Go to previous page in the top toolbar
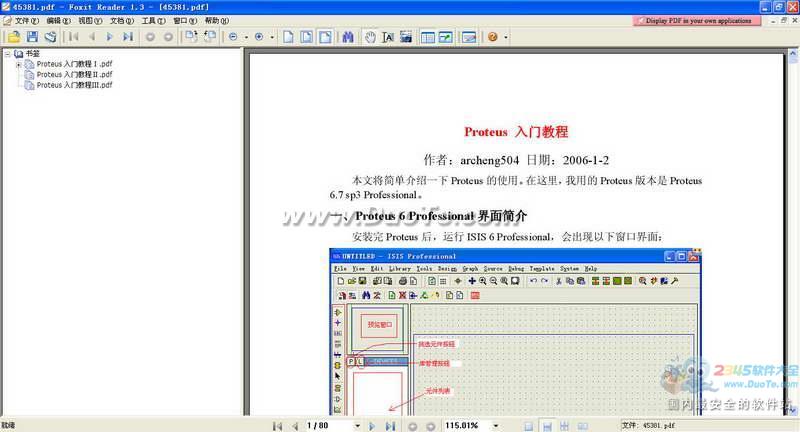This screenshot has height=432, width=800. tap(92, 37)
